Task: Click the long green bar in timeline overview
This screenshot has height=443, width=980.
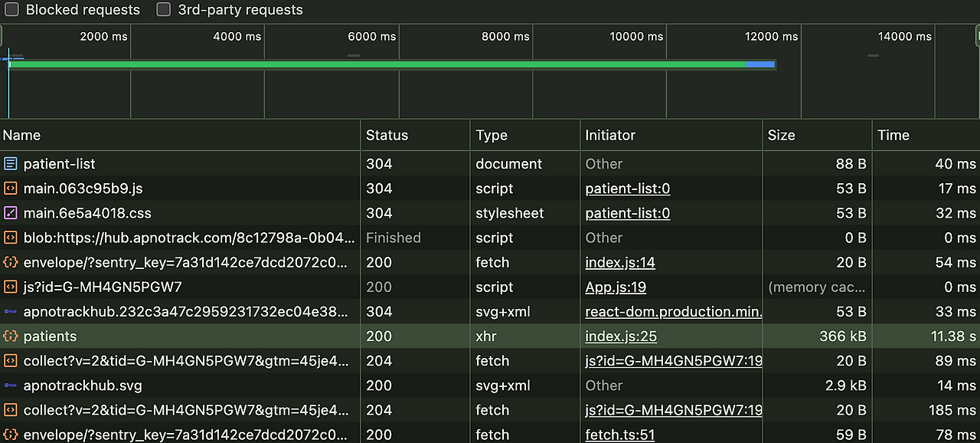Action: click(377, 64)
